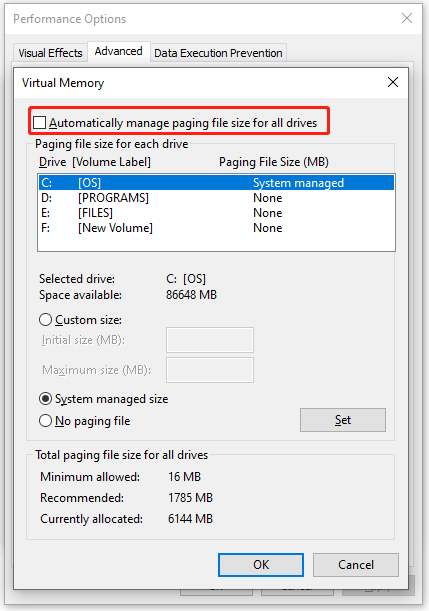429x611 pixels.
Task: Close the Virtual Memory dialog
Action: click(x=393, y=82)
